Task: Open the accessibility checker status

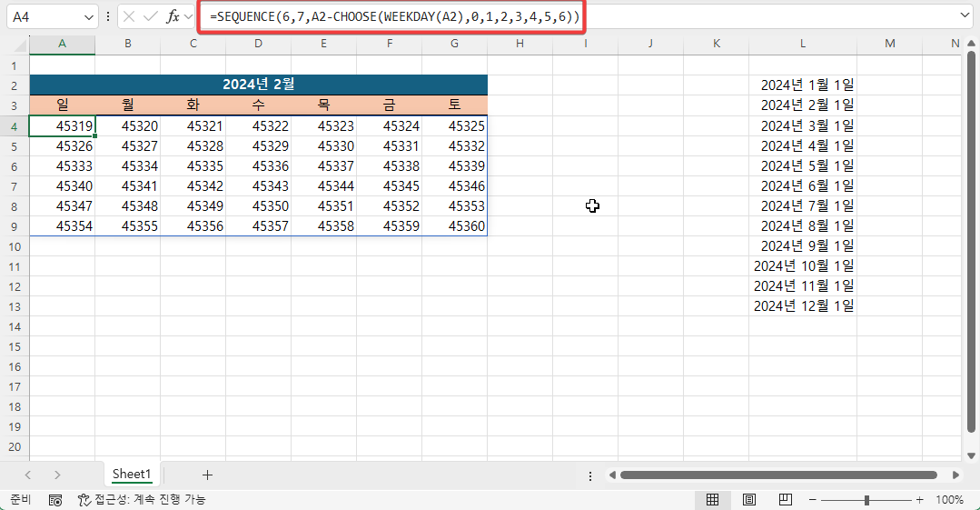Action: pos(142,499)
